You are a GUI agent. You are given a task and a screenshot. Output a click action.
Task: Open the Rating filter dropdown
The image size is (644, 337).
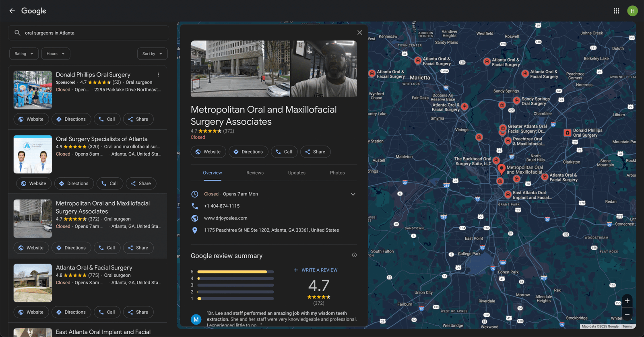pyautogui.click(x=24, y=54)
